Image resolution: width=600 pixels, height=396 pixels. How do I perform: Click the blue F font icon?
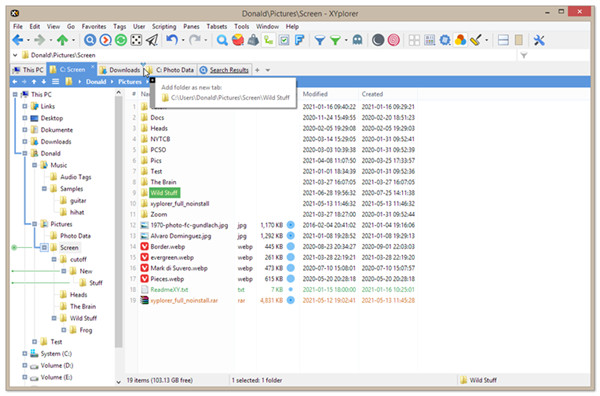[299, 40]
